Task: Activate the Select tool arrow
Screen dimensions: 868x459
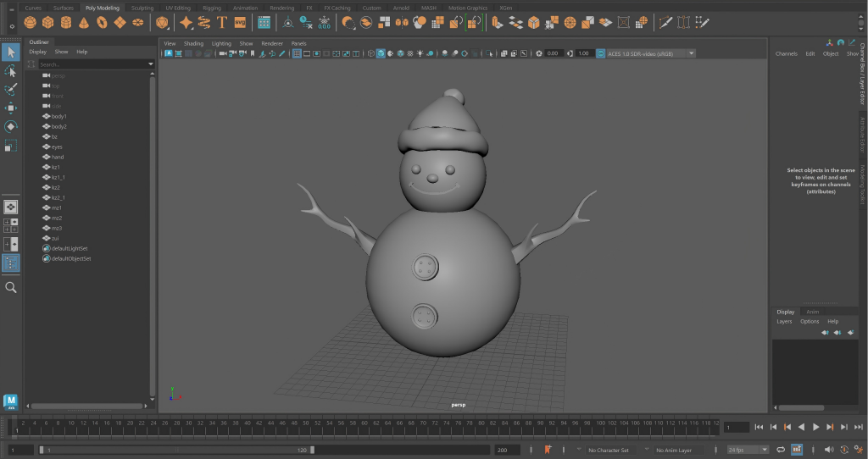Action: point(11,53)
